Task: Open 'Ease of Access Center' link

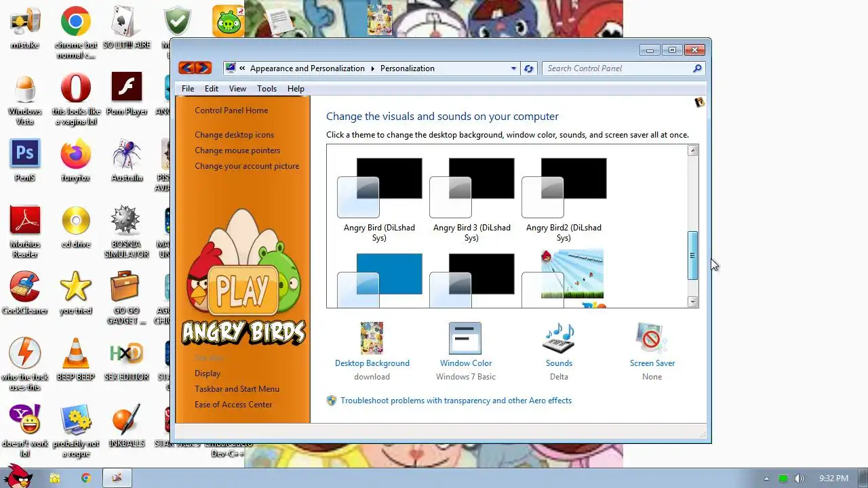Action: click(233, 405)
